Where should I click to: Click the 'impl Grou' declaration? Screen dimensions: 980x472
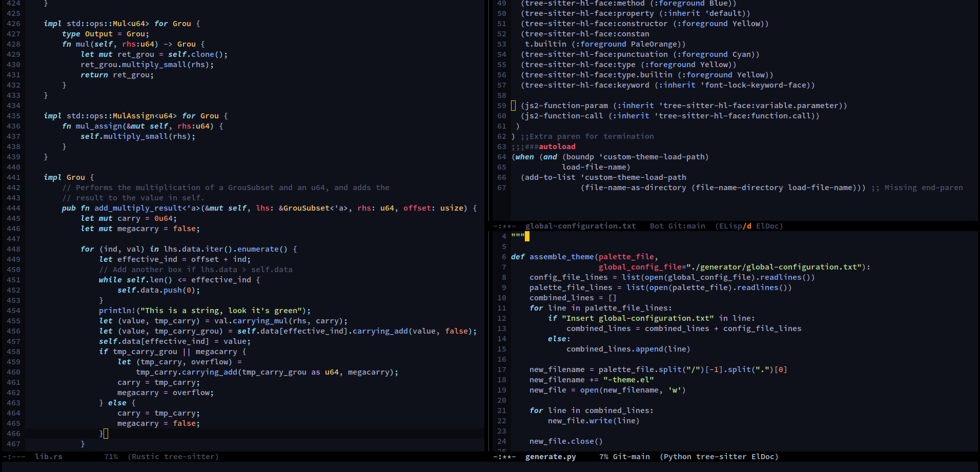point(69,177)
